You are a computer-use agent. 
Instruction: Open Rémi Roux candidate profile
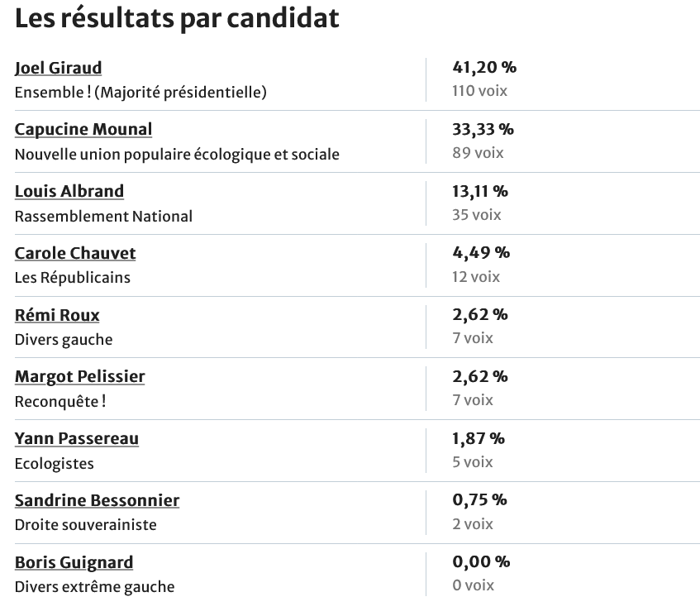tap(57, 315)
